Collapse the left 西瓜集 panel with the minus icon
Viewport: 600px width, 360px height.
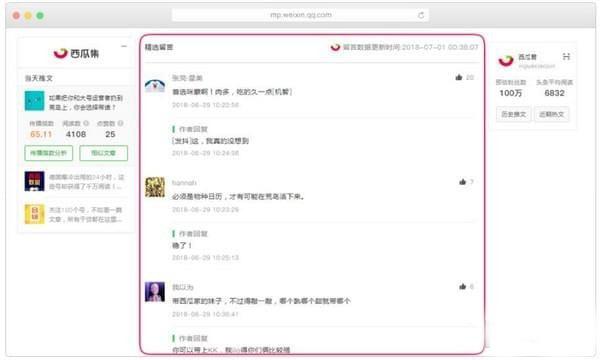124,46
